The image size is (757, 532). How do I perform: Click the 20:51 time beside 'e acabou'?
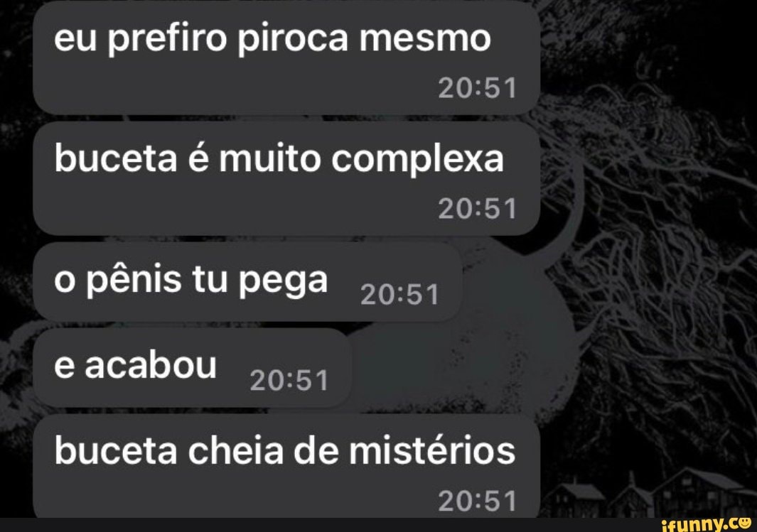(x=289, y=380)
